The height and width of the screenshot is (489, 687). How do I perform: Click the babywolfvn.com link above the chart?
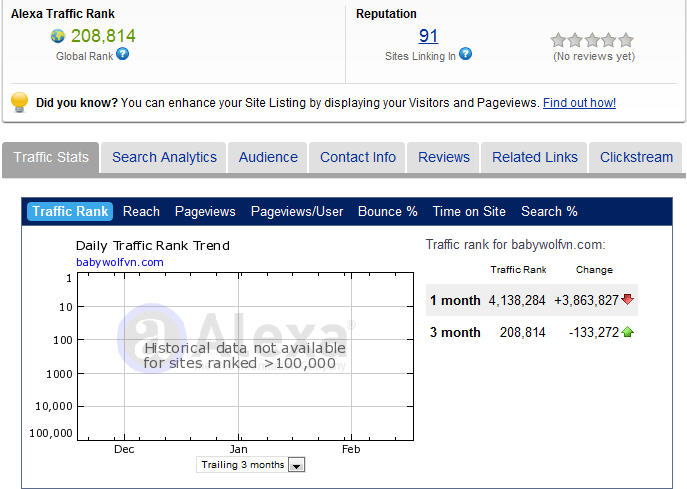coord(120,262)
